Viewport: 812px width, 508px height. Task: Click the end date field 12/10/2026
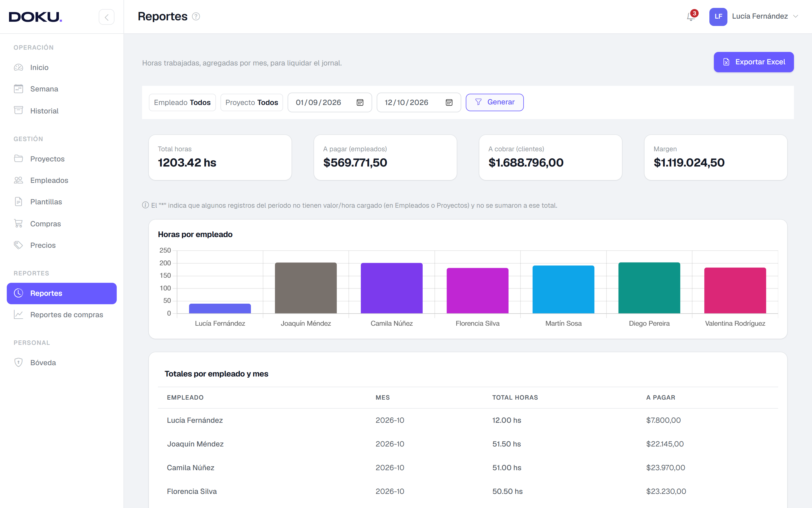coord(419,102)
